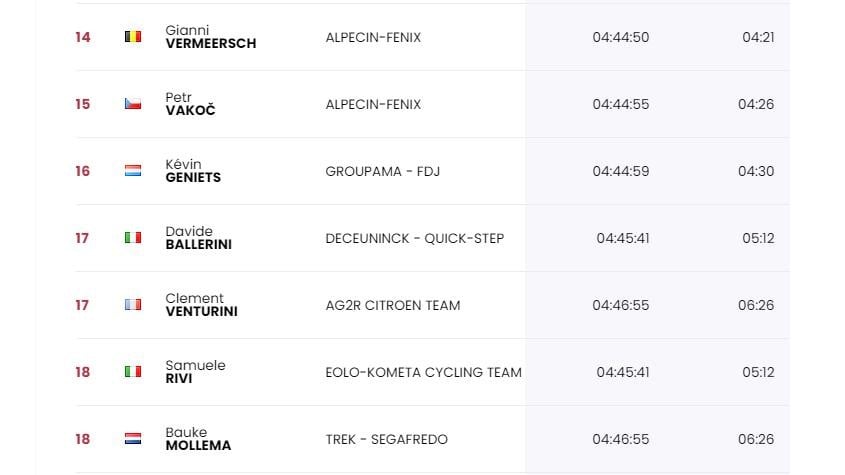Click the Groupama - FDJ team name
The width and height of the screenshot is (845, 475).
pyautogui.click(x=383, y=171)
